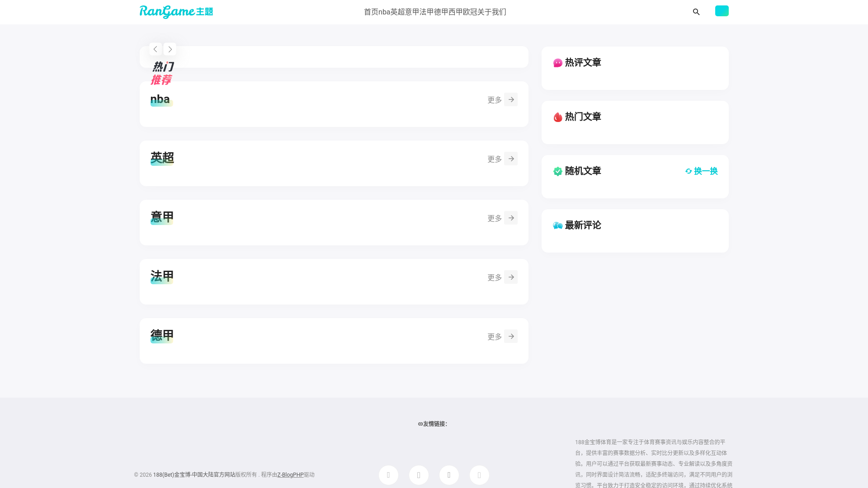Open 更多 link in 德甲 section

pos(495,337)
